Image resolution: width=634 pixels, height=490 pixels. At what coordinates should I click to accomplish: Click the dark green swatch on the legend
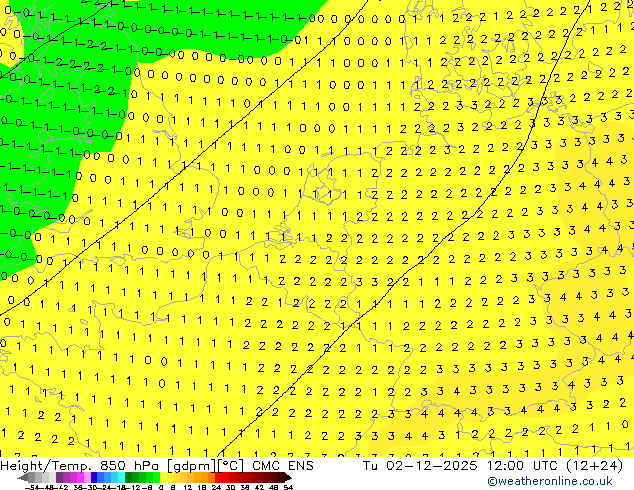[x=128, y=477]
